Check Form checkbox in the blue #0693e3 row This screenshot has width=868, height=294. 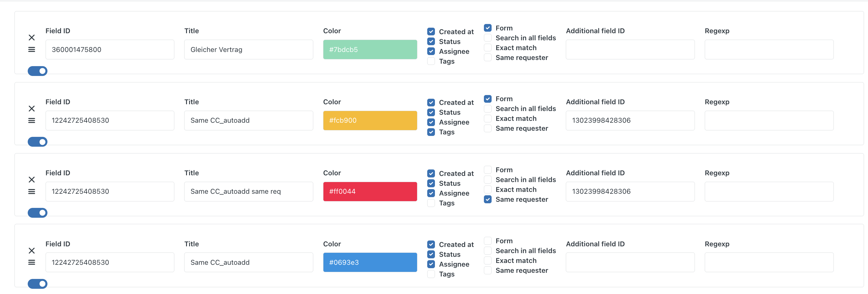coord(488,241)
